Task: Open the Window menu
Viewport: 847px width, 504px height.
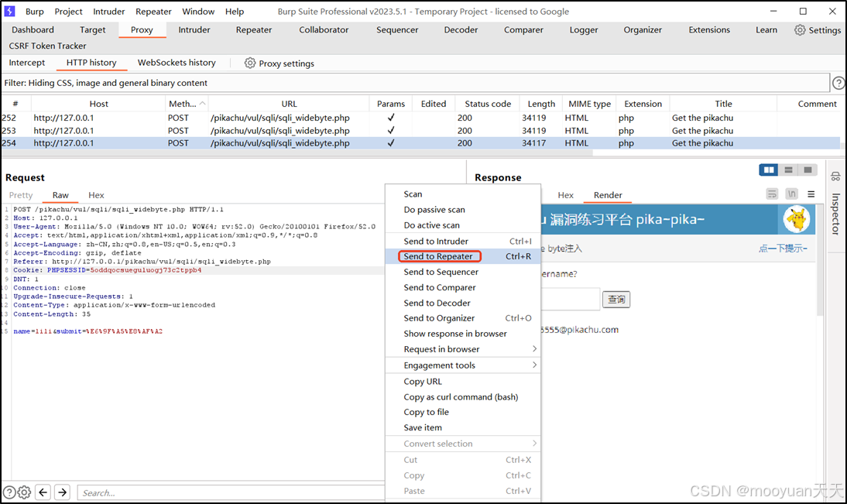Action: point(198,12)
